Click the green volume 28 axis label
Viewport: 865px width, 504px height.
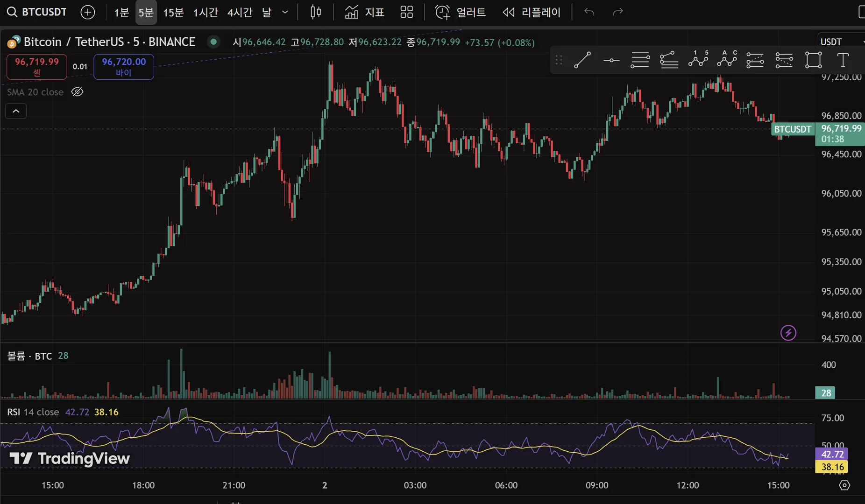[x=826, y=393]
